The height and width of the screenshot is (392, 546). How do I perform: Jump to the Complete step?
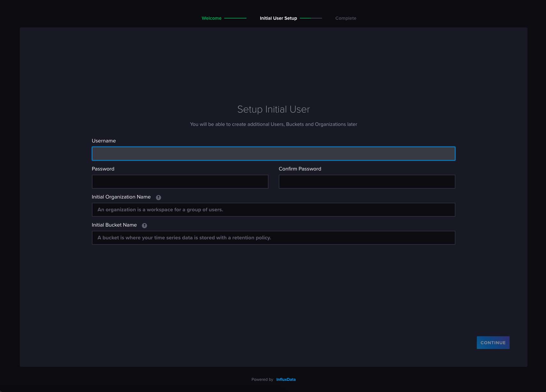(x=346, y=18)
